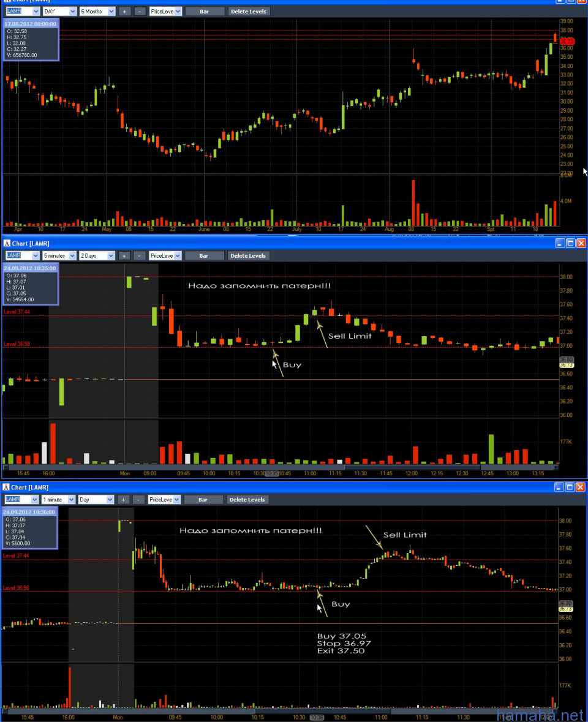588x722 pixels.
Task: Click the Bar button on the daily chart
Action: (x=205, y=12)
